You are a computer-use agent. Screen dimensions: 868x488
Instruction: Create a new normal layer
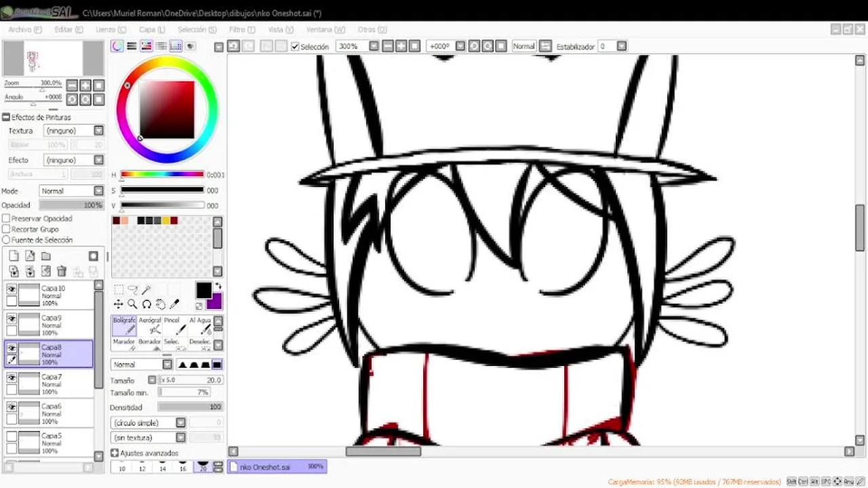tap(14, 256)
